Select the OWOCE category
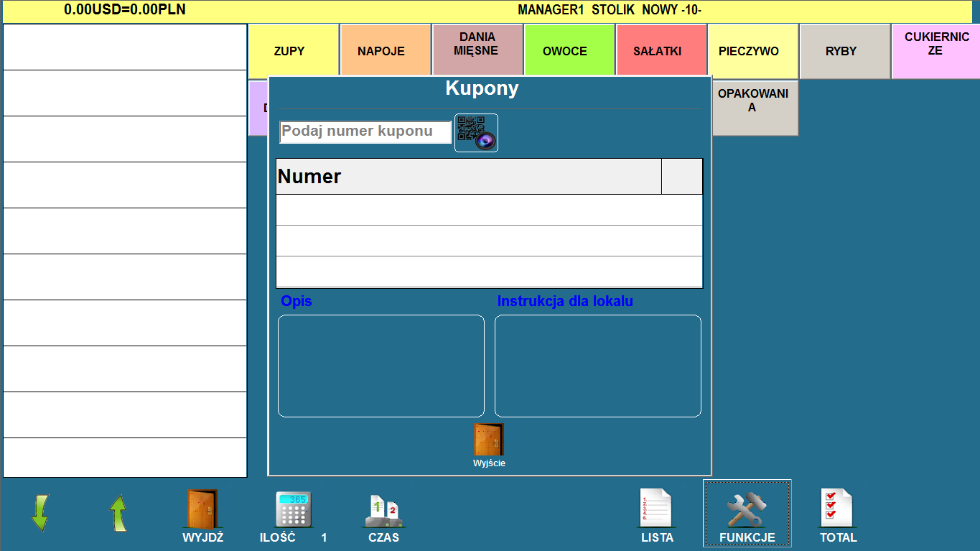Viewport: 980px width, 551px height. 569,50
